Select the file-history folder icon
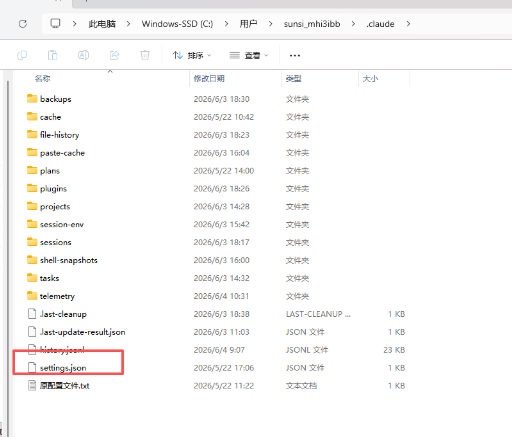Viewport: 512px width, 437px height. (x=32, y=134)
